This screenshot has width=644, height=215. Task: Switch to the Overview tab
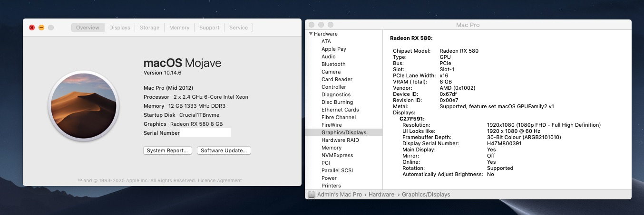tap(88, 28)
